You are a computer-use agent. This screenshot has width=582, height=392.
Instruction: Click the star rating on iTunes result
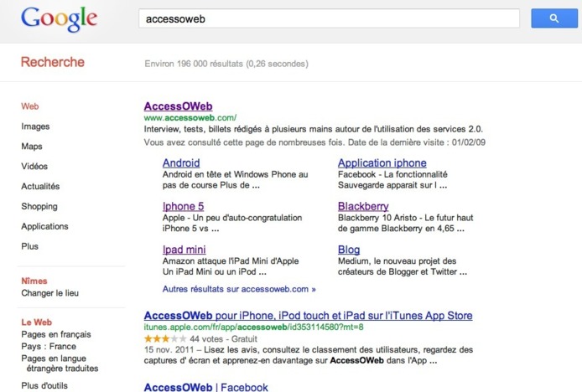[164, 338]
